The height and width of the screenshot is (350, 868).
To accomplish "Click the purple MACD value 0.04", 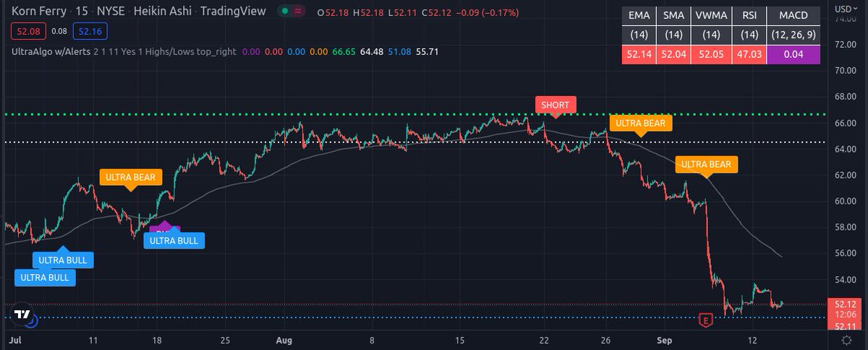I will click(793, 54).
